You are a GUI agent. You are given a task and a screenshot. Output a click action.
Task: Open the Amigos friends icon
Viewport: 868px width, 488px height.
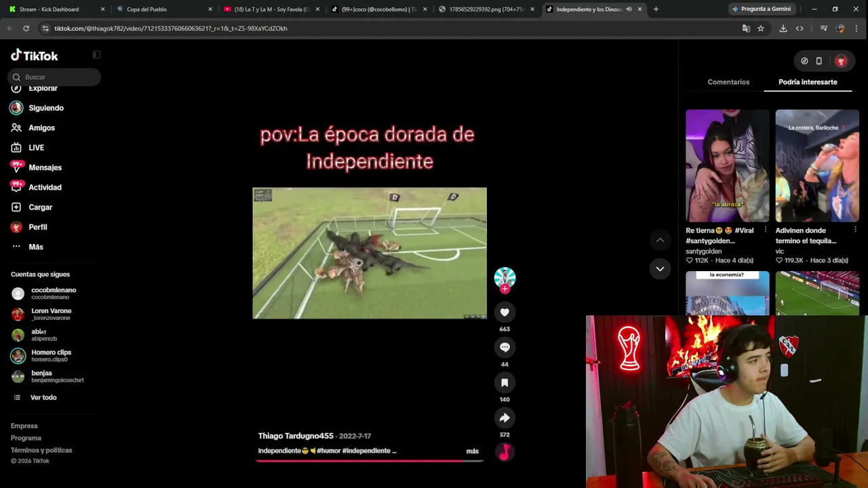pyautogui.click(x=16, y=127)
